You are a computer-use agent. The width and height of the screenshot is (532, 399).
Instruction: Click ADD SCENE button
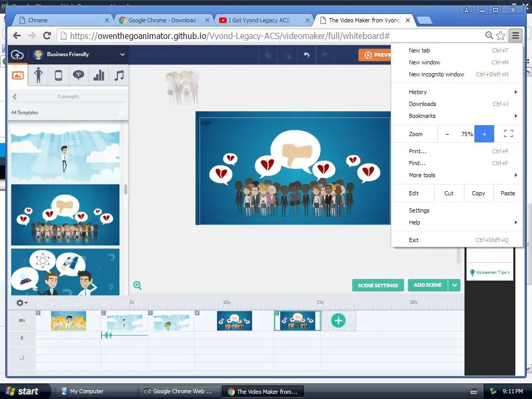pyautogui.click(x=428, y=285)
